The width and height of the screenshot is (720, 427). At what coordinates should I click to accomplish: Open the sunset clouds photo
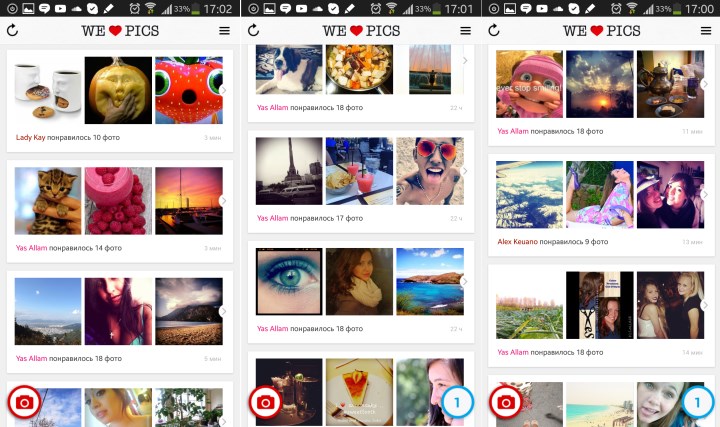point(600,84)
